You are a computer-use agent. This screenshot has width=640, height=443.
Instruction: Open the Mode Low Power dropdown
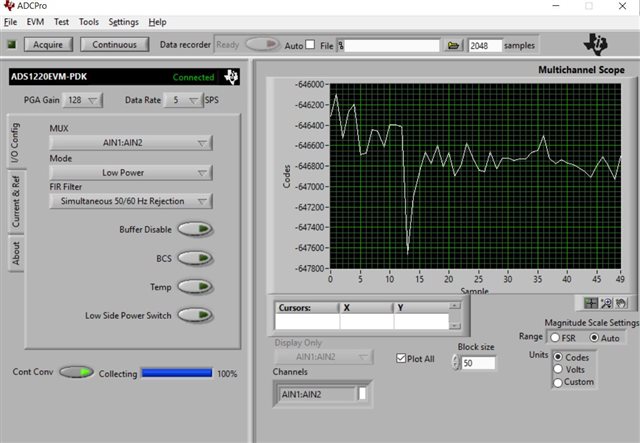131,173
